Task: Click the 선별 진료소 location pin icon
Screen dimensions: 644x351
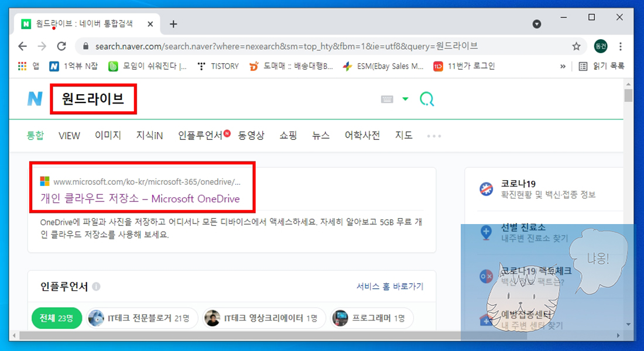Action: coord(487,233)
